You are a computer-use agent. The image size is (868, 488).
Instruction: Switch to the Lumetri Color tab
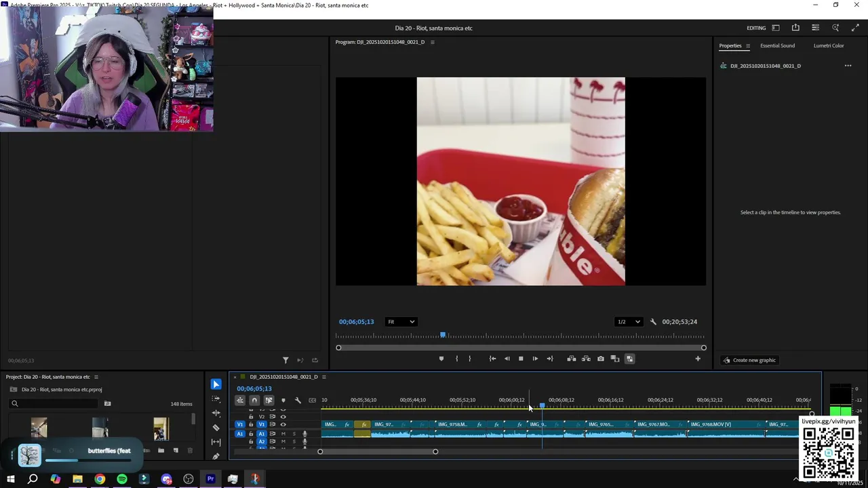click(829, 45)
